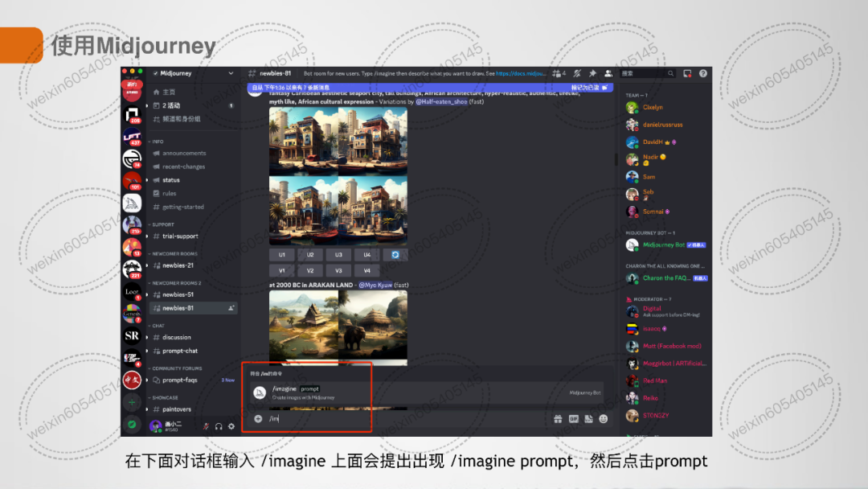The width and height of the screenshot is (868, 489).
Task: Open the SR server icon
Action: click(132, 335)
